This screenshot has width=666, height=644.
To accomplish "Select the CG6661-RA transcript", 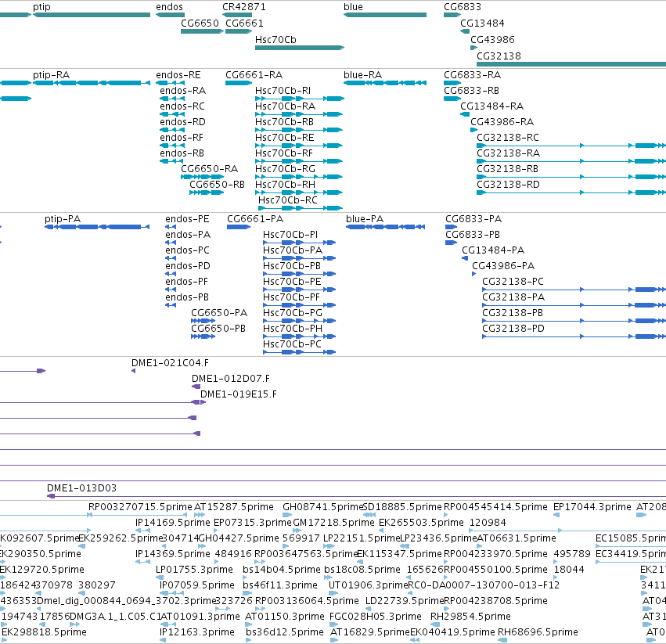I will tap(239, 83).
